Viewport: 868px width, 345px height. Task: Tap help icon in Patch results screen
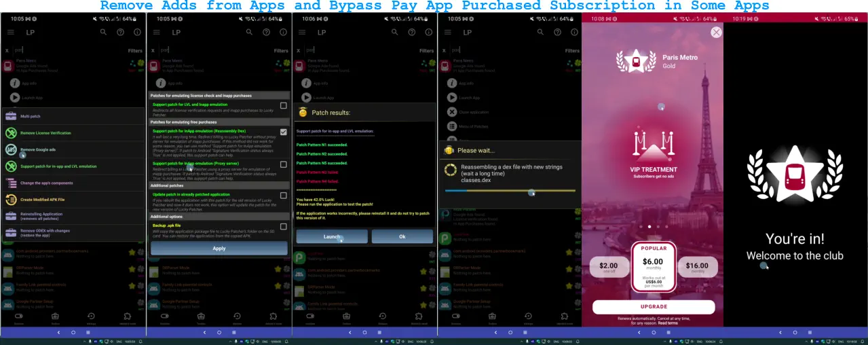click(x=412, y=32)
